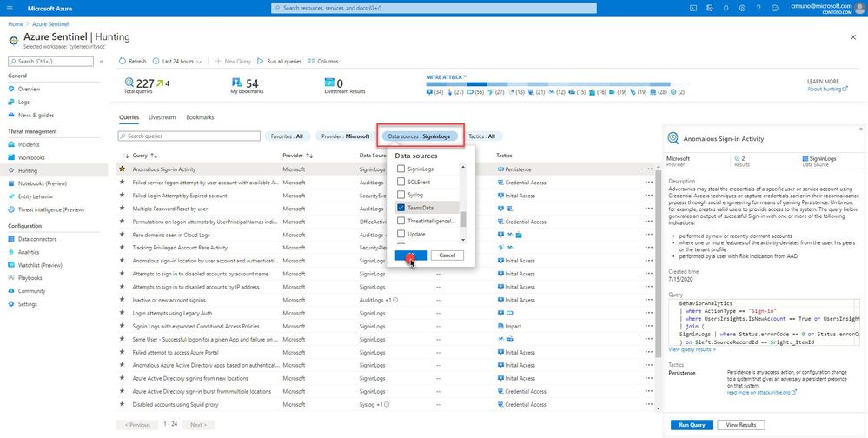Toggle favorite star for Login attempts using Legacy Auth

pos(122,313)
